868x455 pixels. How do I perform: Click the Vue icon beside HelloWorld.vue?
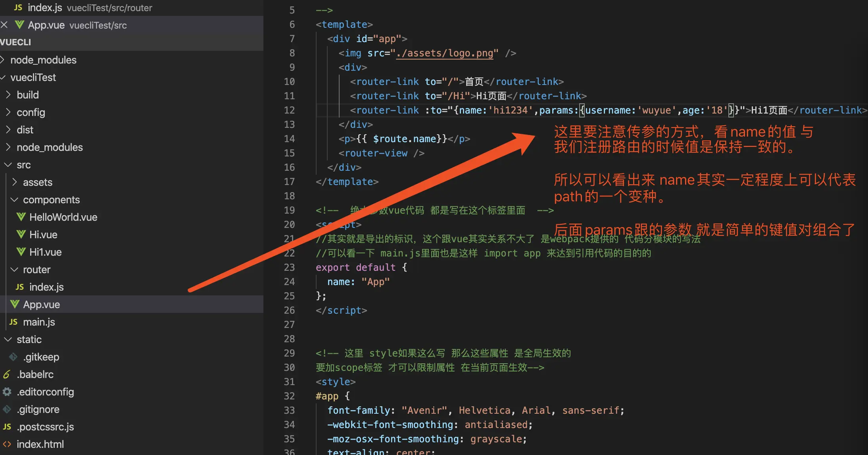21,217
